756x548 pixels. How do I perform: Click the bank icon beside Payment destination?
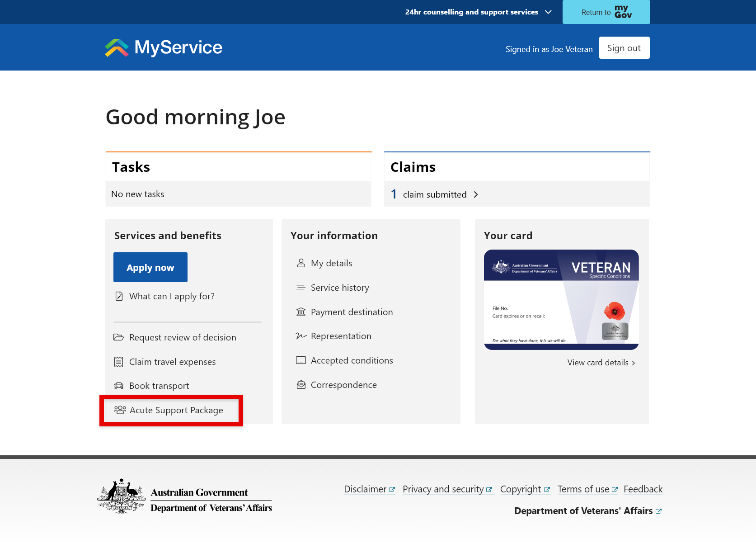point(301,312)
